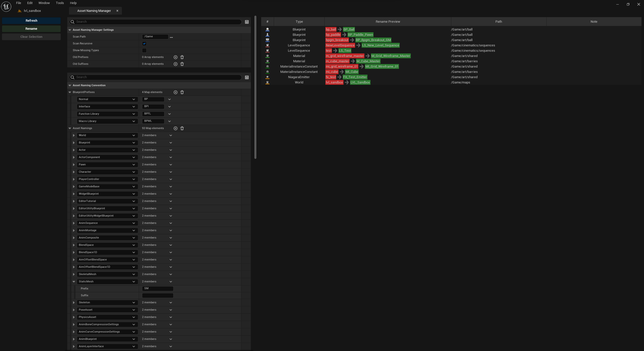Open the Tools menu
The image size is (644, 351).
[x=60, y=3]
